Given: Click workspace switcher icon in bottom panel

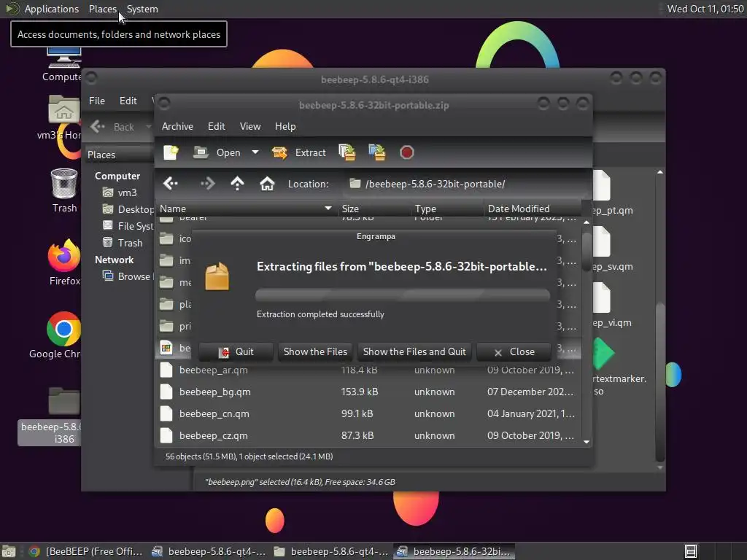Looking at the screenshot, I should (x=690, y=551).
